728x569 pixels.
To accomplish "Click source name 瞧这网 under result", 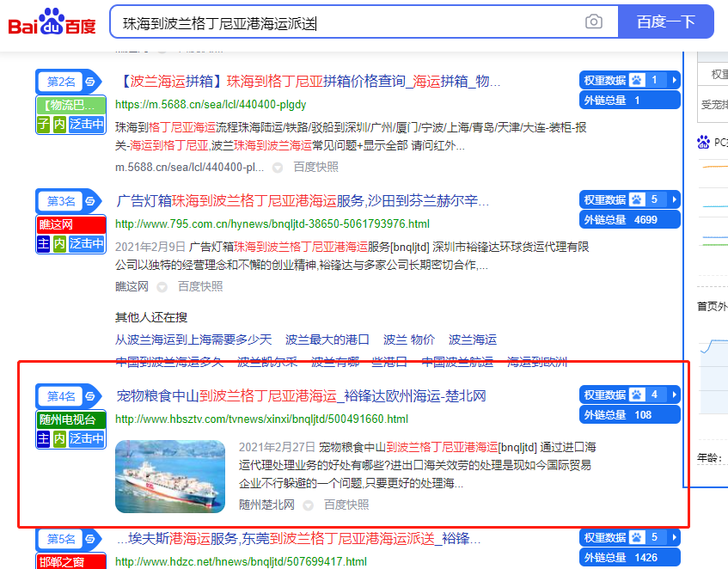I will [132, 287].
